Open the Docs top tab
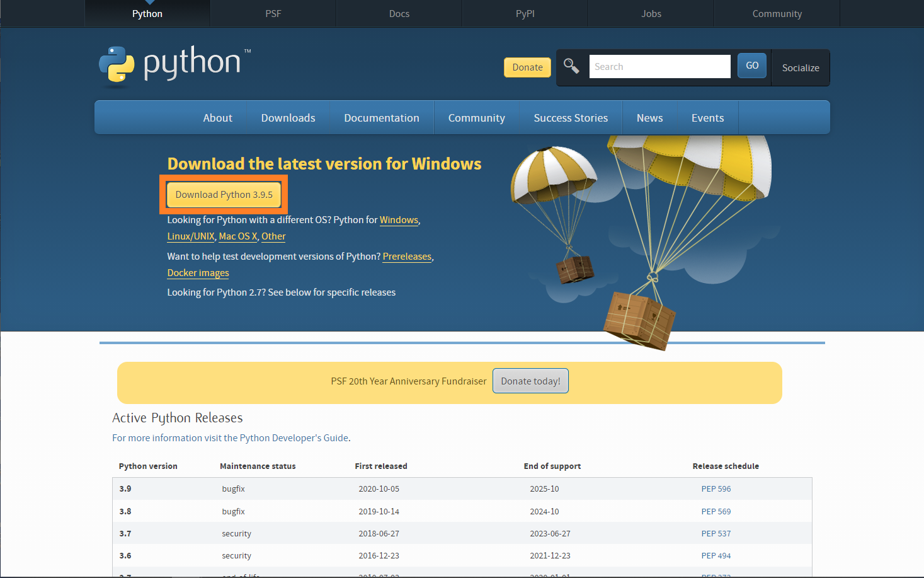Viewport: 924px width, 578px height. pos(399,13)
